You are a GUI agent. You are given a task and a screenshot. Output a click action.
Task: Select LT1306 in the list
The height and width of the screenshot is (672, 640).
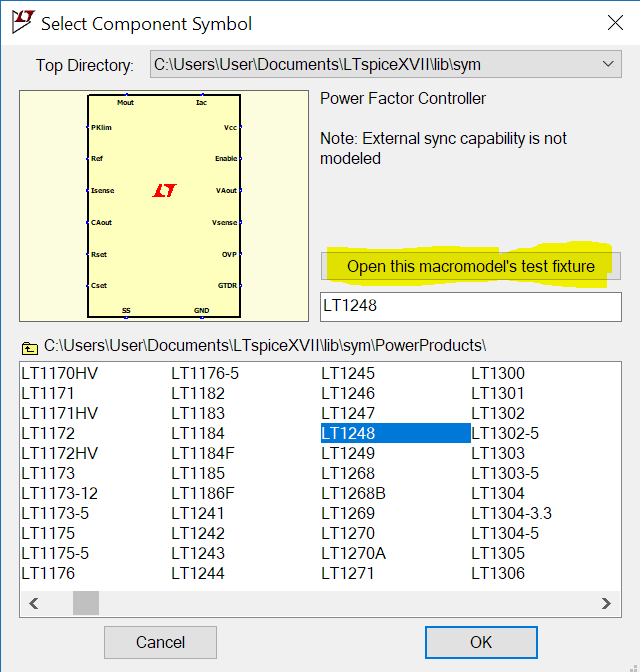(498, 573)
